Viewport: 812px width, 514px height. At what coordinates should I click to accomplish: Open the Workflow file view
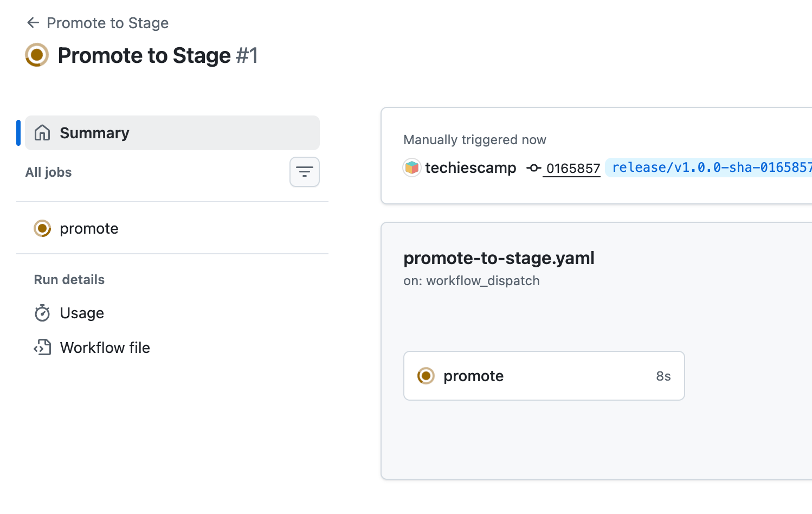(x=105, y=348)
